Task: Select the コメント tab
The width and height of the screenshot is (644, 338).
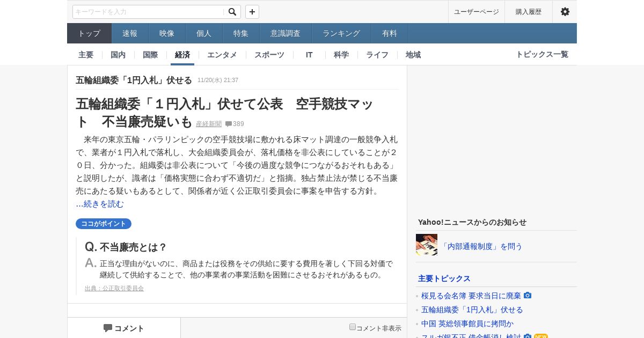Action: pos(124,328)
